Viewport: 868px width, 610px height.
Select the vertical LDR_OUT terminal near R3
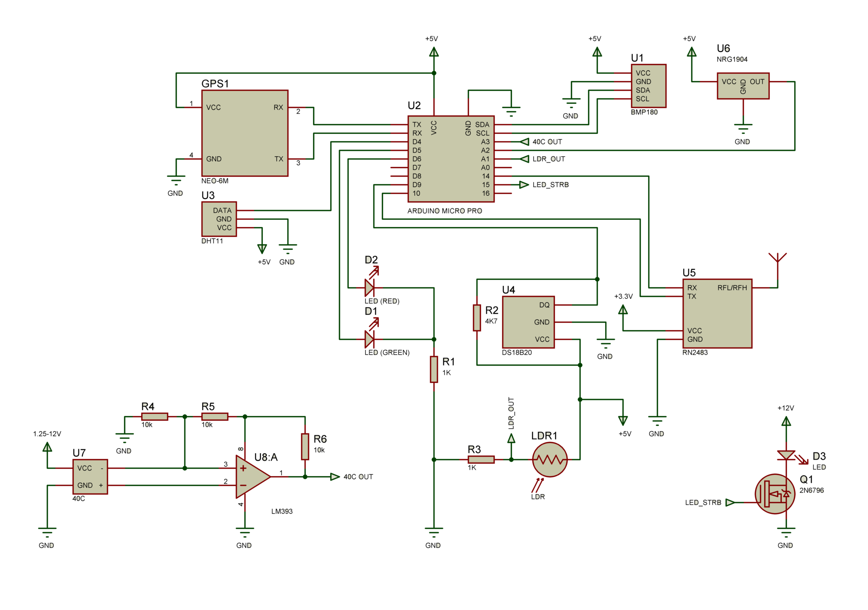[511, 438]
